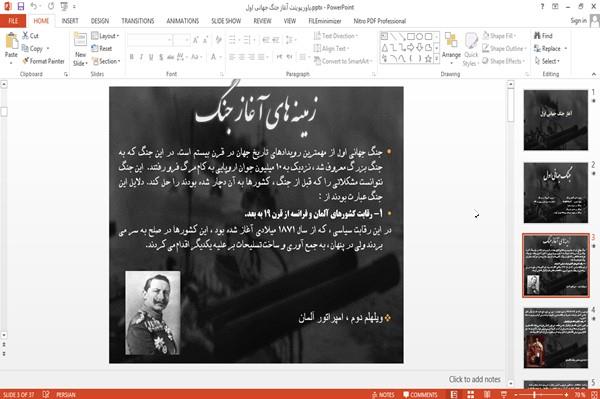The height and width of the screenshot is (399, 600).
Task: Click Sign in link
Action: (578, 21)
